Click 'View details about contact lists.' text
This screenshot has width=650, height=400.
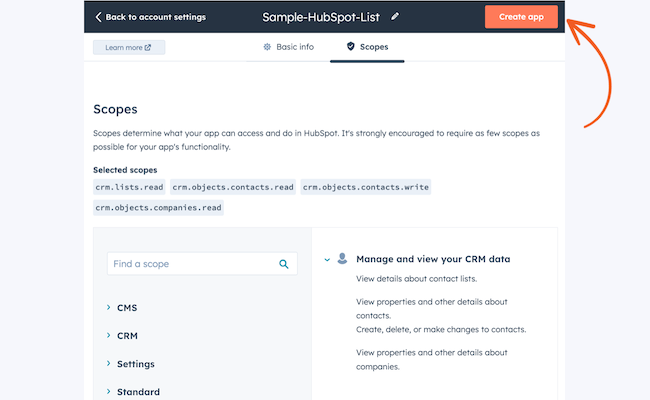pyautogui.click(x=417, y=279)
